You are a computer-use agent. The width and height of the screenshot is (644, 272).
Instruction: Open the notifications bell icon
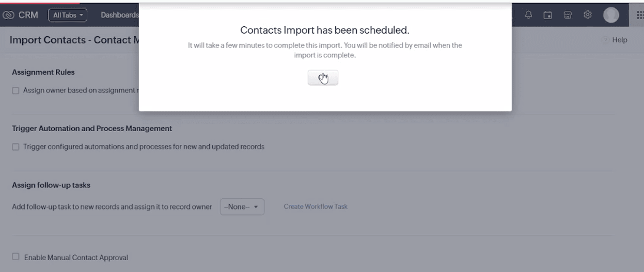click(529, 15)
